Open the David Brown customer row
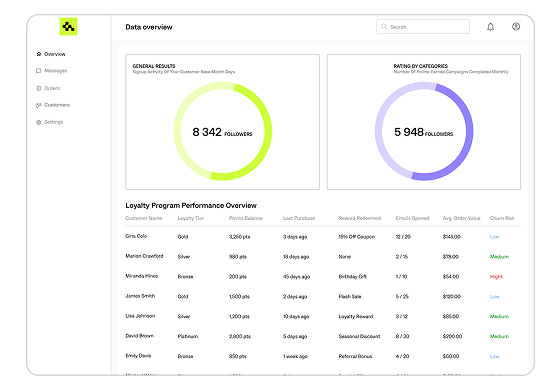 (x=323, y=336)
